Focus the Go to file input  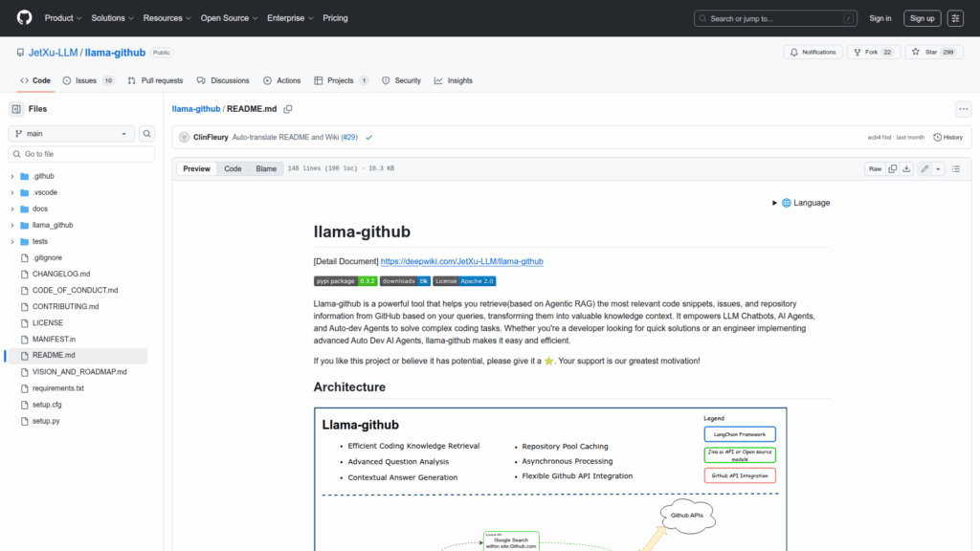(x=81, y=154)
